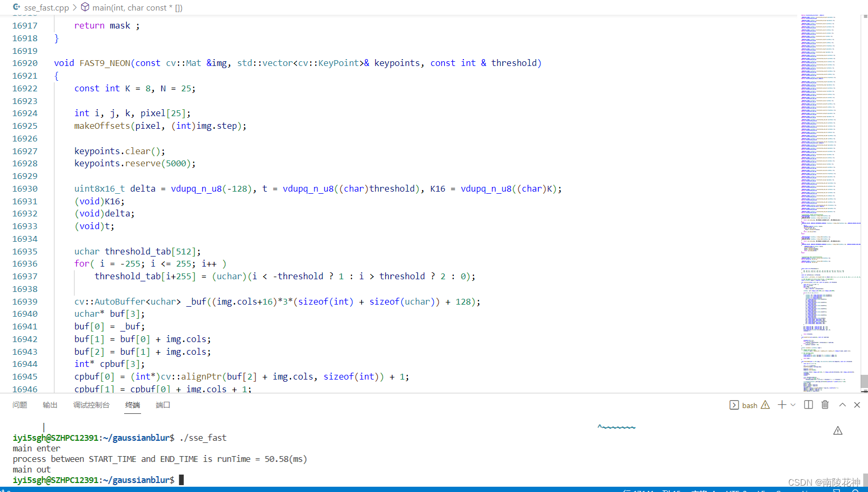
Task: Open the 端口 panel tab
Action: click(x=163, y=405)
